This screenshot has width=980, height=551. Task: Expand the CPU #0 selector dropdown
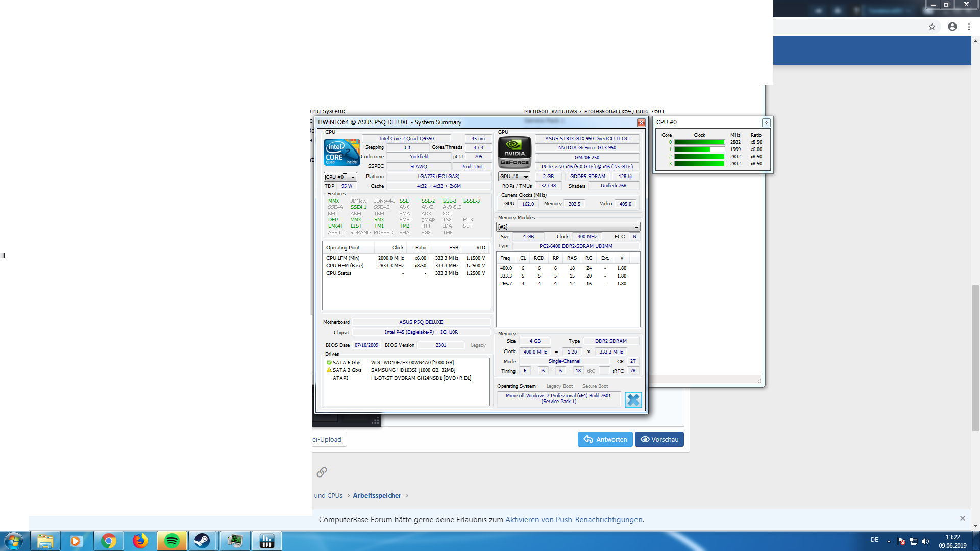[353, 177]
